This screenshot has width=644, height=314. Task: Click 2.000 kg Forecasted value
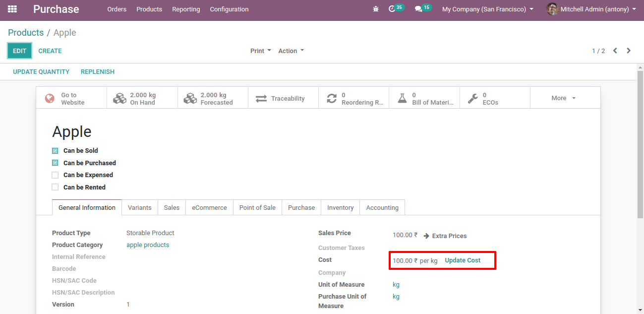click(x=213, y=95)
